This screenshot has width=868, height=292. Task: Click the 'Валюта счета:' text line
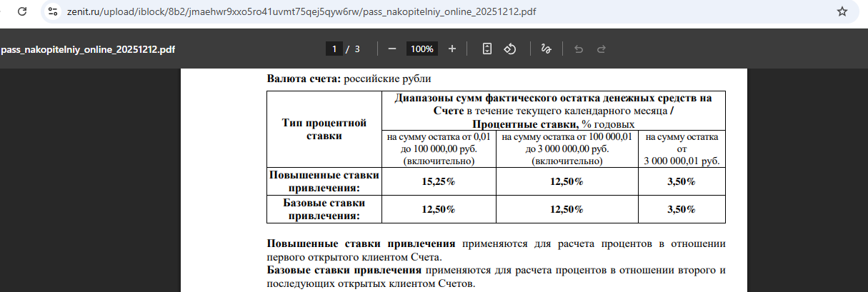349,78
